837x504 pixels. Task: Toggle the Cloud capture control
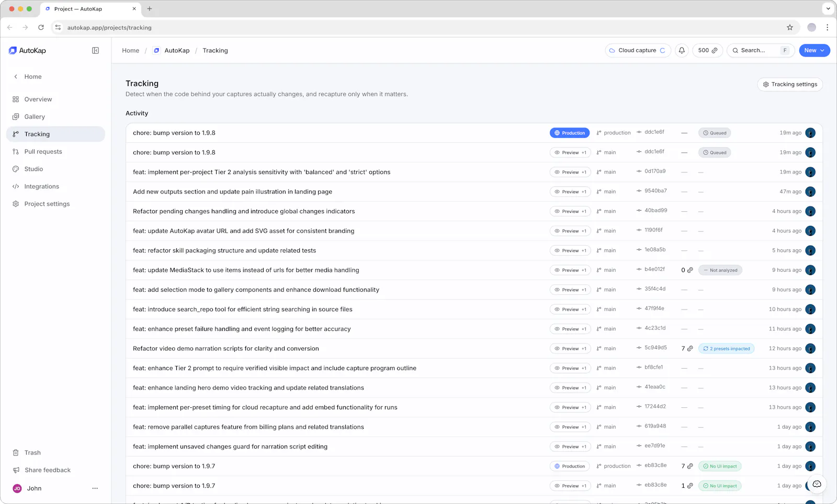point(638,51)
